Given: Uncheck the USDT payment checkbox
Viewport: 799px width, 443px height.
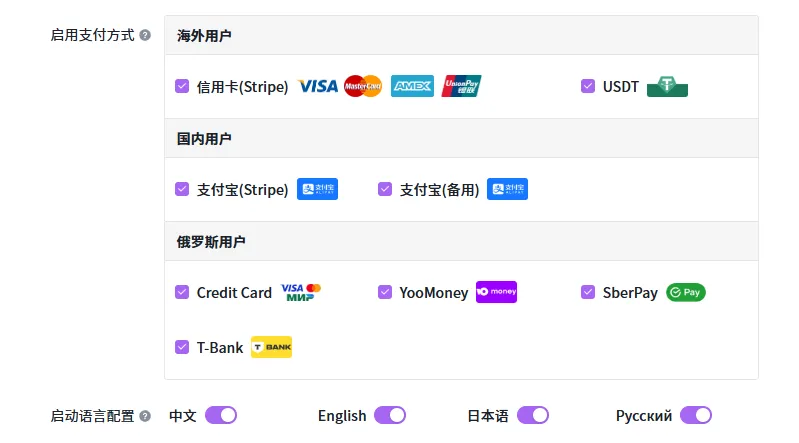Looking at the screenshot, I should tap(588, 87).
